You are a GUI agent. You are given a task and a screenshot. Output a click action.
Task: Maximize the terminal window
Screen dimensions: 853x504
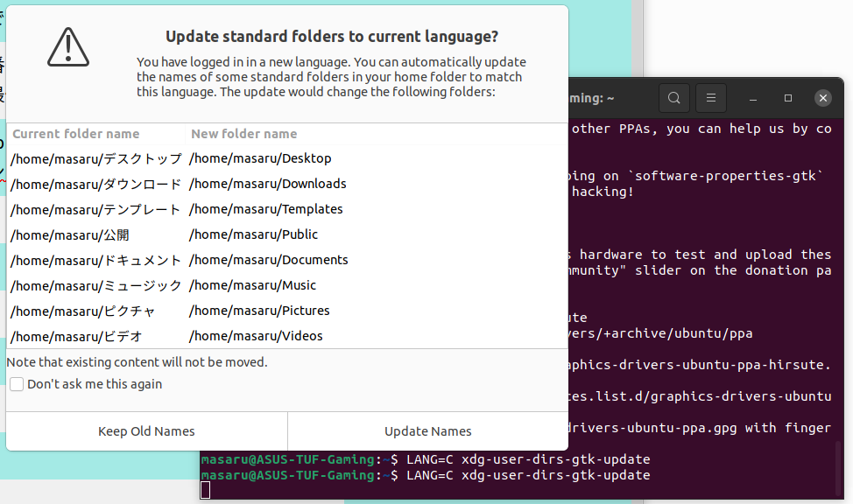(x=788, y=98)
